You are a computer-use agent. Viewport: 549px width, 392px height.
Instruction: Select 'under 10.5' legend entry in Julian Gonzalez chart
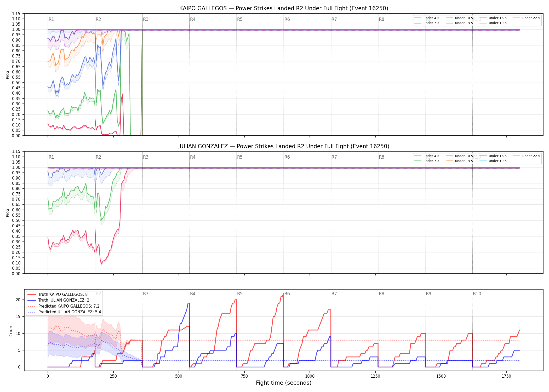pyautogui.click(x=459, y=156)
